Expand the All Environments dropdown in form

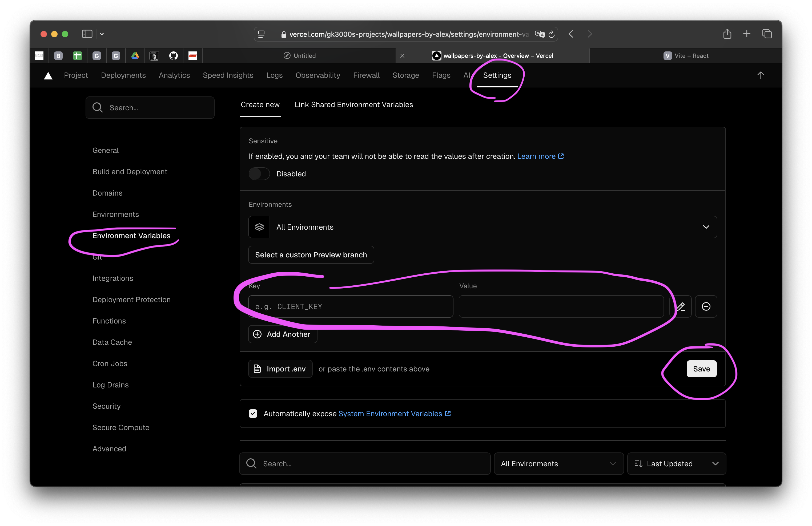483,227
